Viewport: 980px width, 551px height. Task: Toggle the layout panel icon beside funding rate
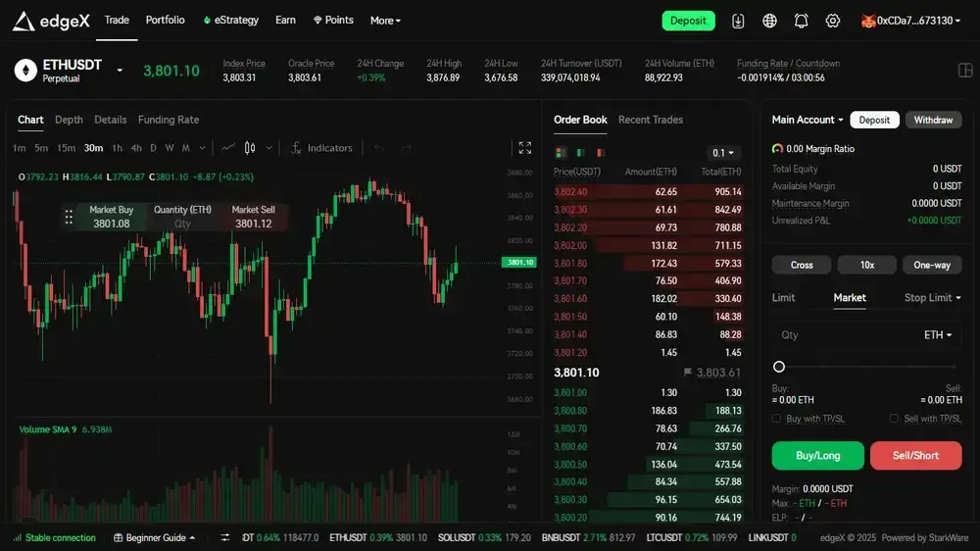click(x=965, y=70)
